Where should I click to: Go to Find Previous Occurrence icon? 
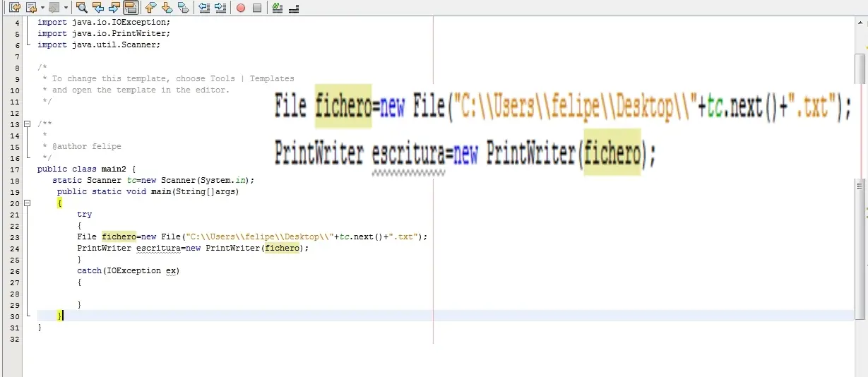pos(98,8)
